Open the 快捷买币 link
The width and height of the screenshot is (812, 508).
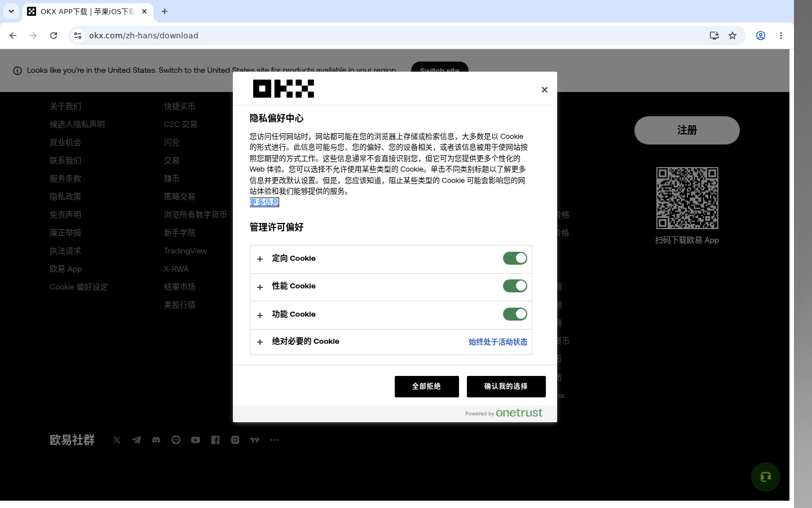[x=180, y=106]
